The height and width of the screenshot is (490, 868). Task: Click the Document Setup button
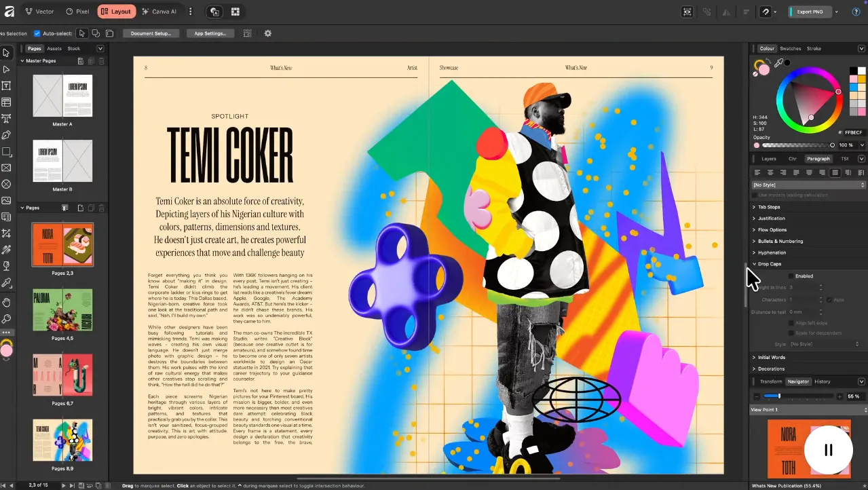tap(151, 33)
